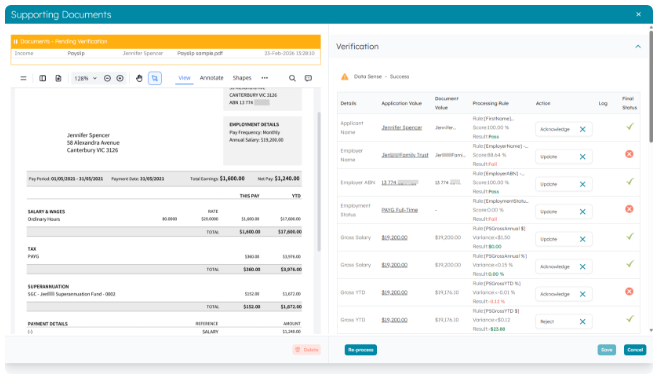Switch to the Annotate tab
Screen dimensions: 658x379
(x=212, y=78)
